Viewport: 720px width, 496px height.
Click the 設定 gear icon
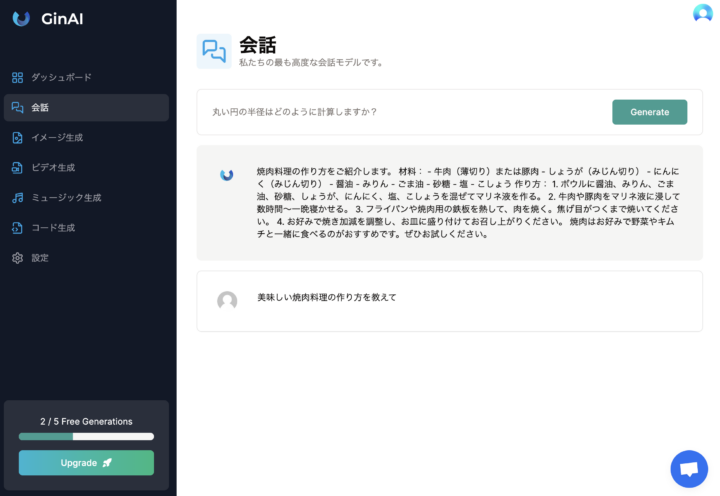click(17, 258)
